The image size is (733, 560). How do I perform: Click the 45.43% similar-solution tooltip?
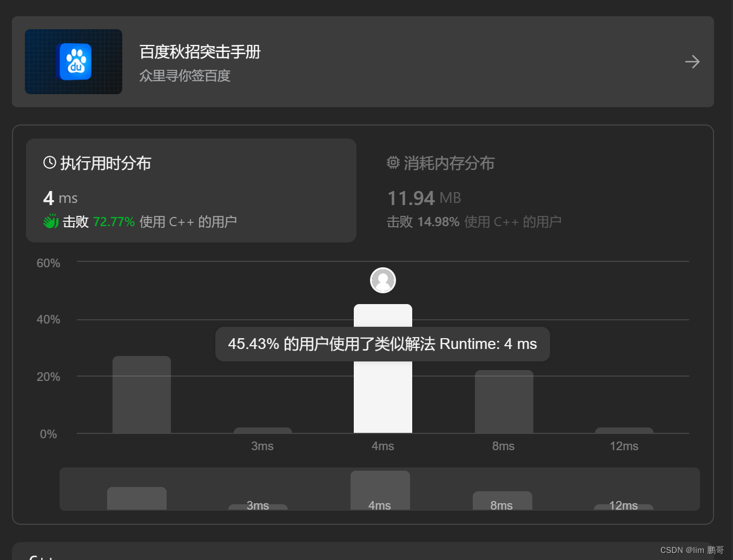pos(382,344)
